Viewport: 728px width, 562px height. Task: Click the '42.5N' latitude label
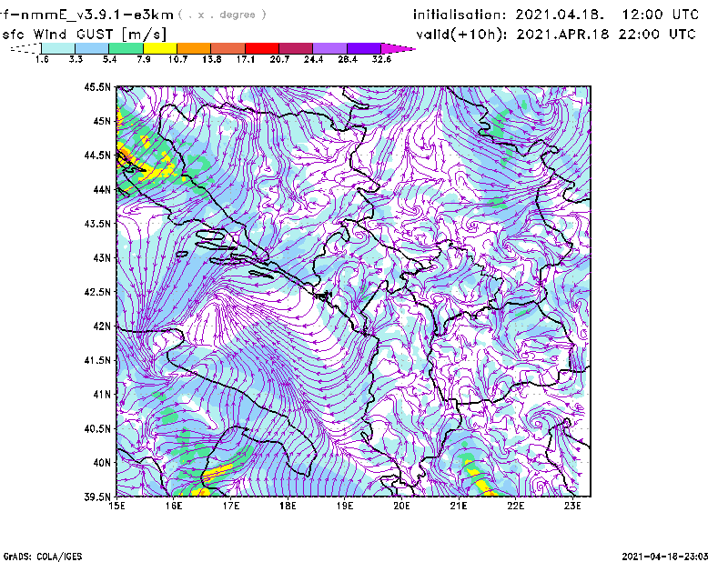pos(97,292)
